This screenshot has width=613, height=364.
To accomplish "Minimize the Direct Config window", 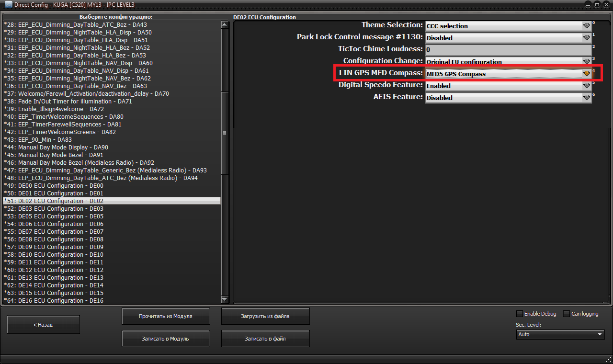I will click(587, 4).
